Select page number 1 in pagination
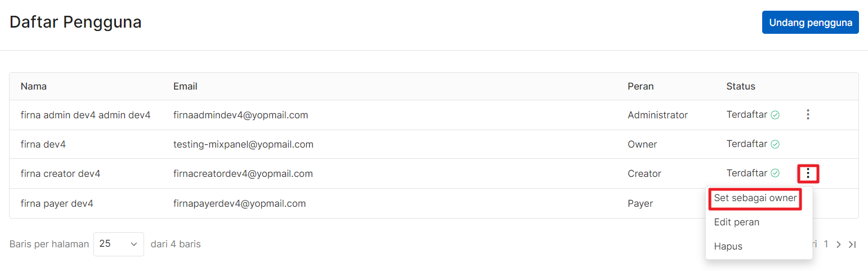This screenshot has width=868, height=271. (826, 245)
